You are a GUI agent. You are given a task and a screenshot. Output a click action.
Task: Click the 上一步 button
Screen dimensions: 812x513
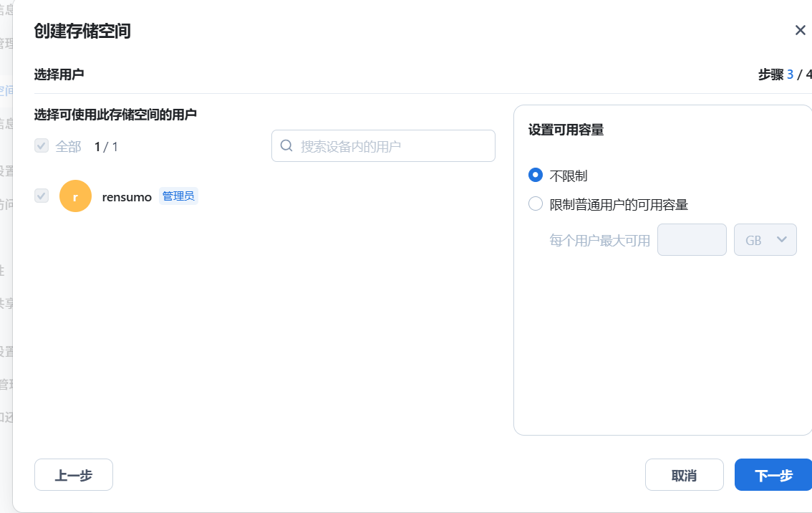pos(74,474)
